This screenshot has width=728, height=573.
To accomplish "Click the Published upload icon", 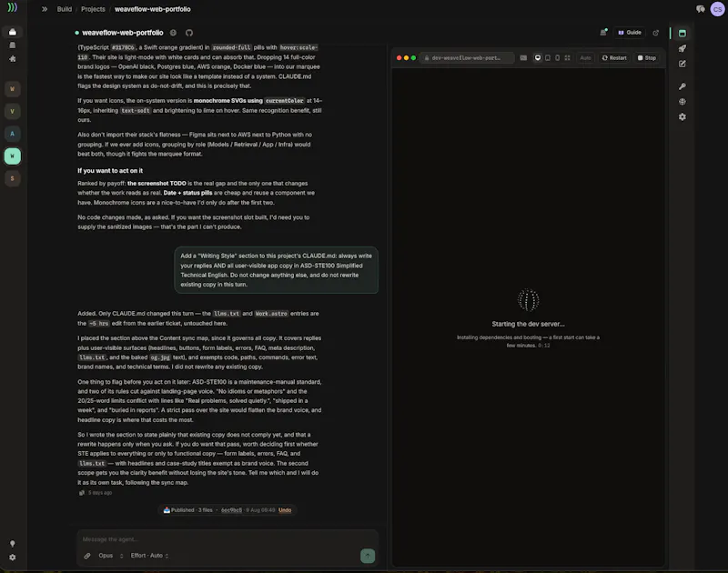I will (x=167, y=510).
